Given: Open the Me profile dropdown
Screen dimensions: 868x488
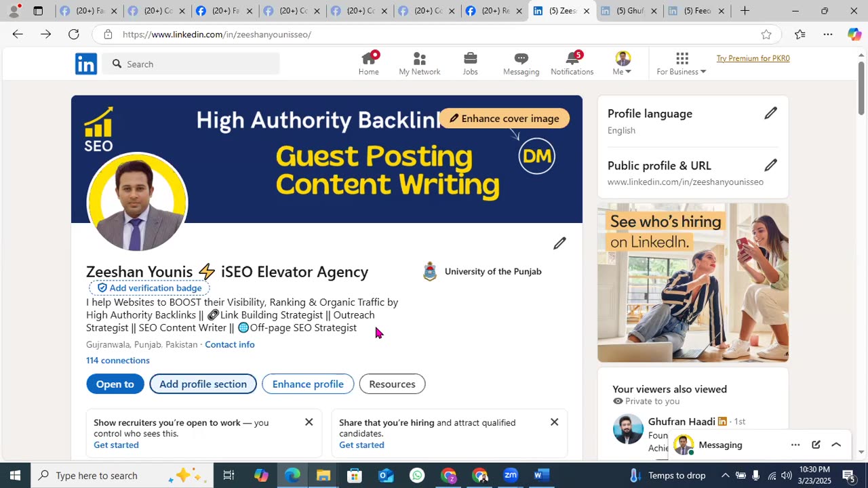Looking at the screenshot, I should (623, 64).
